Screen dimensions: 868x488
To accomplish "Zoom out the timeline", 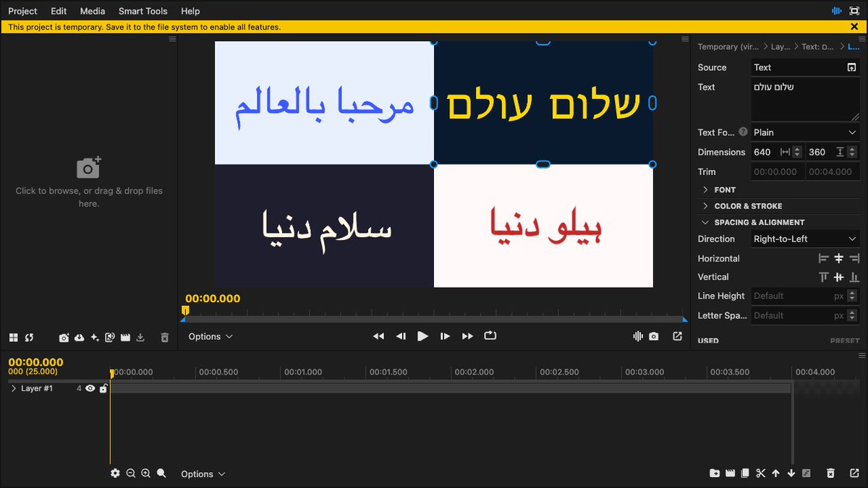I will click(131, 473).
